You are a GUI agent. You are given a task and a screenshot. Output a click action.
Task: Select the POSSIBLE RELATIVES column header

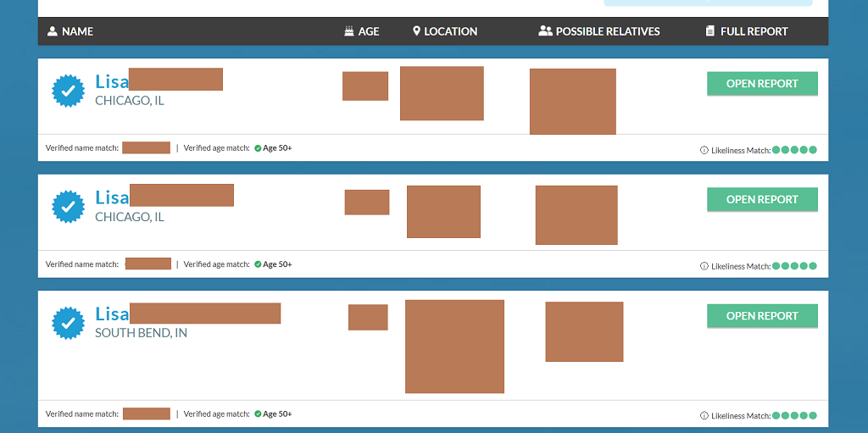pyautogui.click(x=607, y=31)
